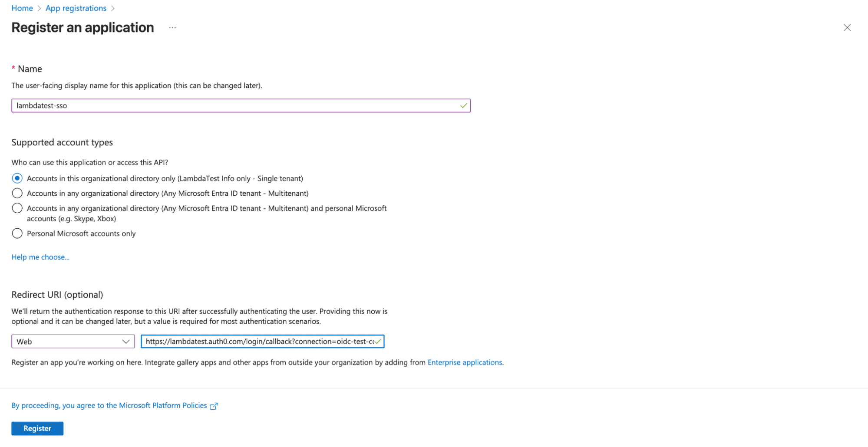Click the Redirect URI text field

[261, 342]
